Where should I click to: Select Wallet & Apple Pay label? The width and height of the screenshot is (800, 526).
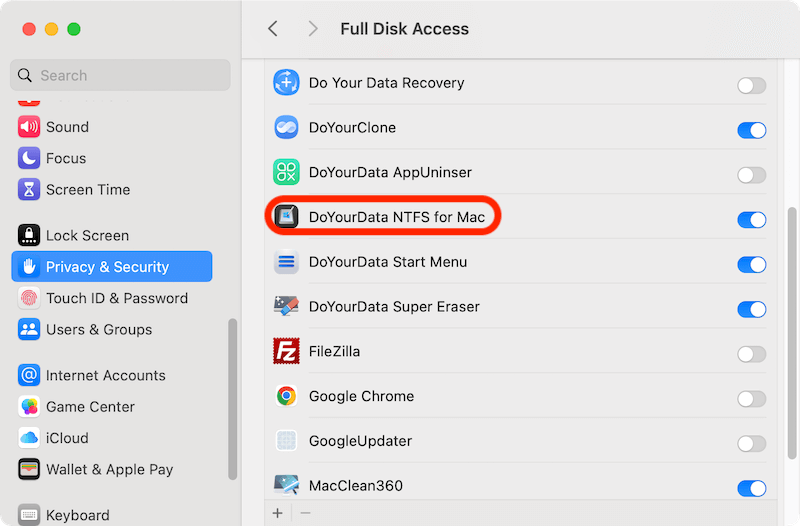pos(110,469)
